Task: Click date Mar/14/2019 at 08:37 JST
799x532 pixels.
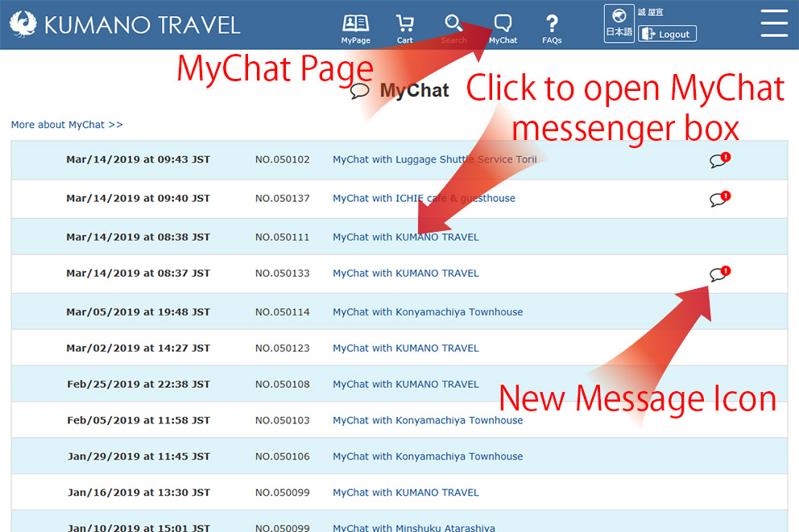Action: tap(138, 274)
